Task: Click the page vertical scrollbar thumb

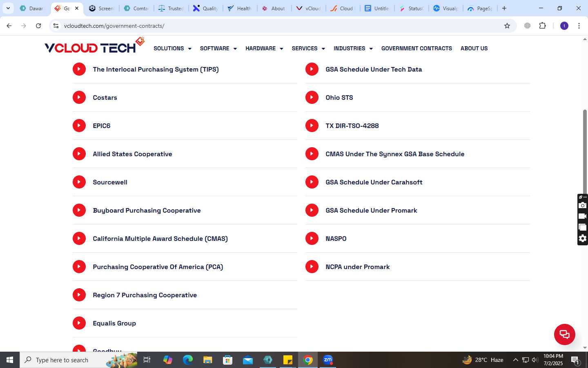Action: pos(585,151)
